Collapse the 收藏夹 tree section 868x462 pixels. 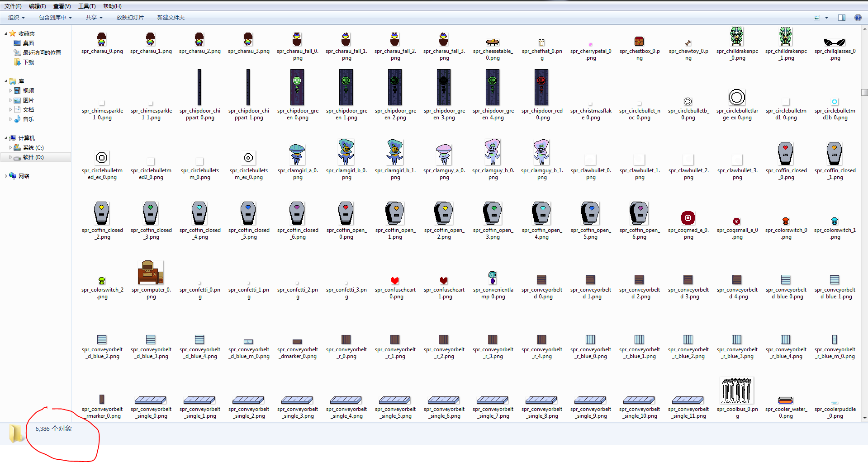click(6, 34)
